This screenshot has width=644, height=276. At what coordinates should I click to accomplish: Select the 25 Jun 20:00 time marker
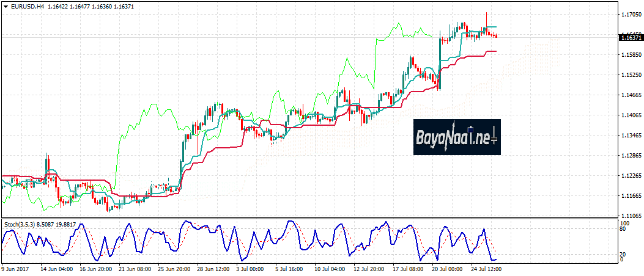(173, 268)
